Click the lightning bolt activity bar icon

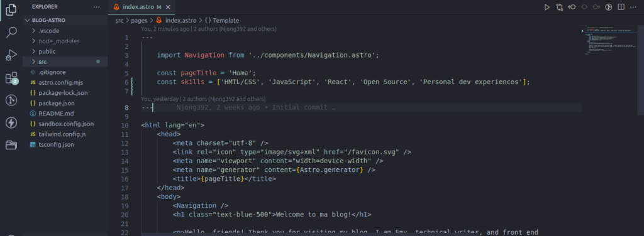coord(11,122)
